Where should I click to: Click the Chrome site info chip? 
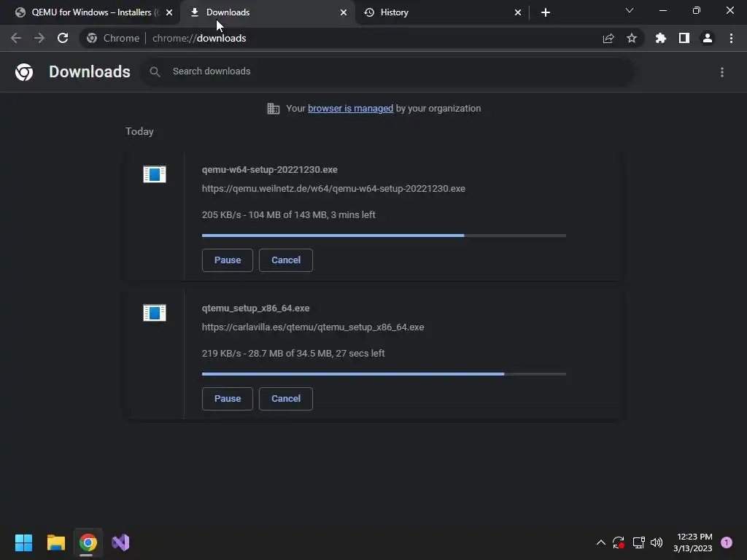113,38
